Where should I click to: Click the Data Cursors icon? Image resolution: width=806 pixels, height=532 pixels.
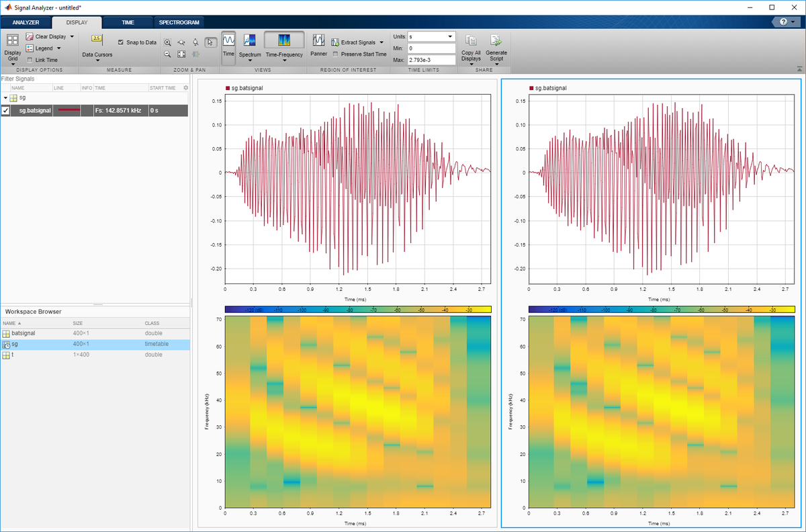pos(97,39)
